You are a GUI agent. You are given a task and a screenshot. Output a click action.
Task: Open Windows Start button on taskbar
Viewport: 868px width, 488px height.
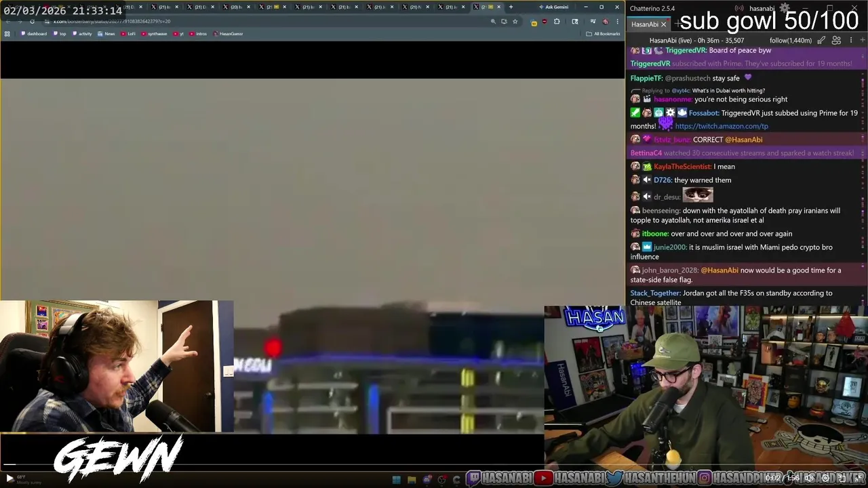click(x=396, y=480)
